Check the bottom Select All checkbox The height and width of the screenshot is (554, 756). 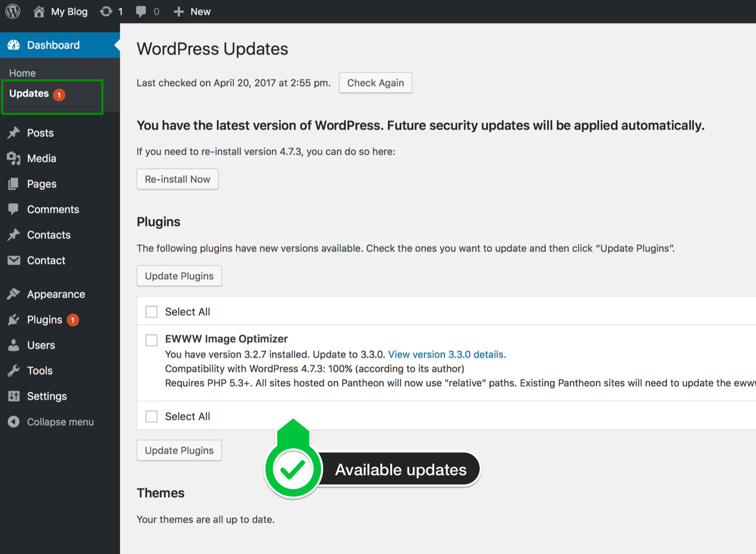[152, 416]
